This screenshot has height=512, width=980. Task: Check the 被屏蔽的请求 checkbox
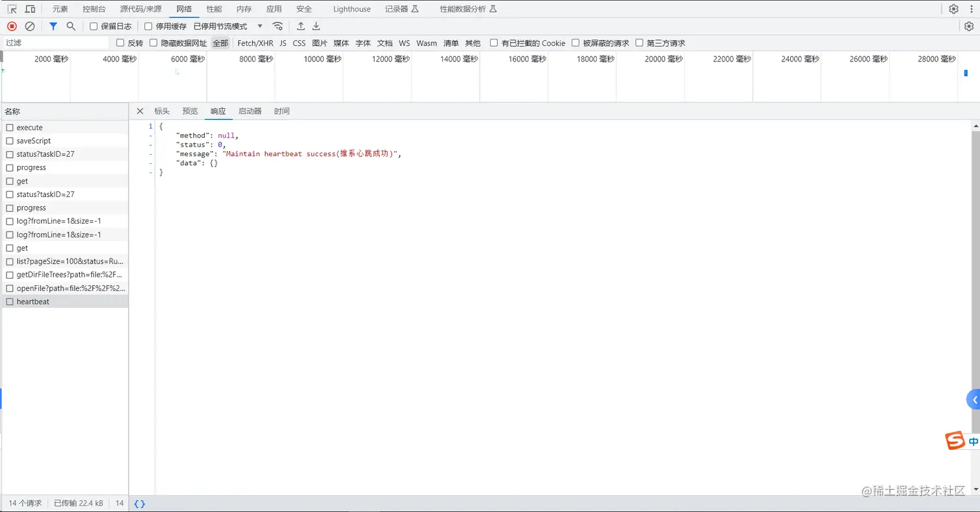point(576,43)
